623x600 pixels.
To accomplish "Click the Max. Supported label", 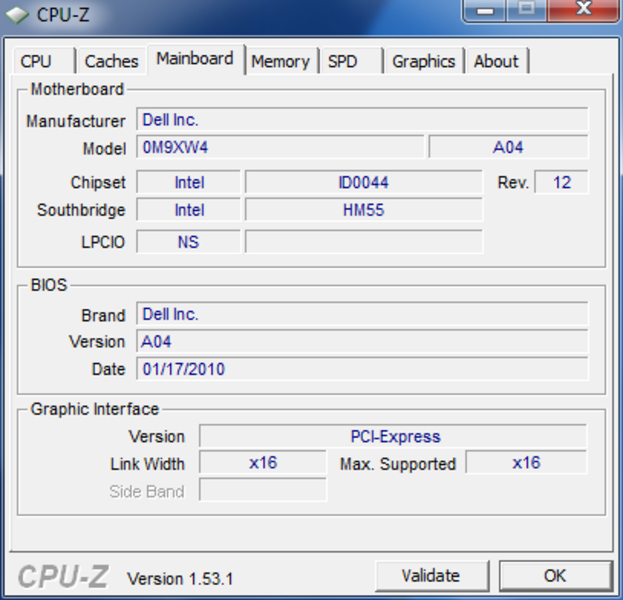I will click(x=398, y=464).
